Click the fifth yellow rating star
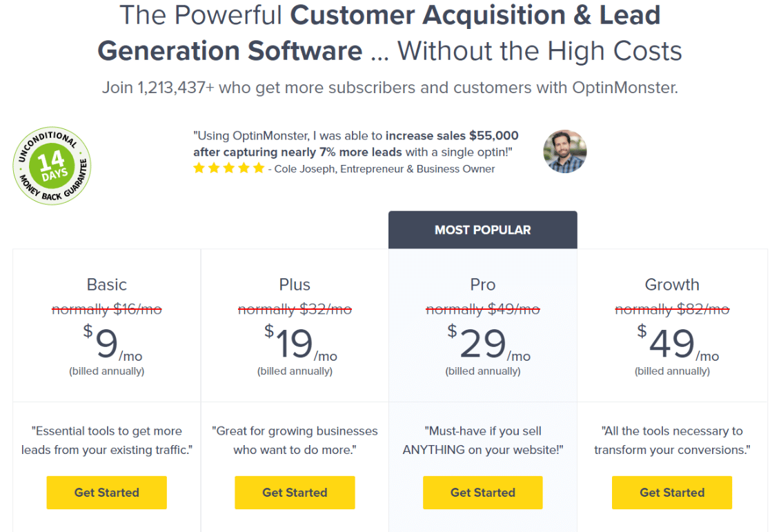Image resolution: width=770 pixels, height=532 pixels. click(x=259, y=168)
